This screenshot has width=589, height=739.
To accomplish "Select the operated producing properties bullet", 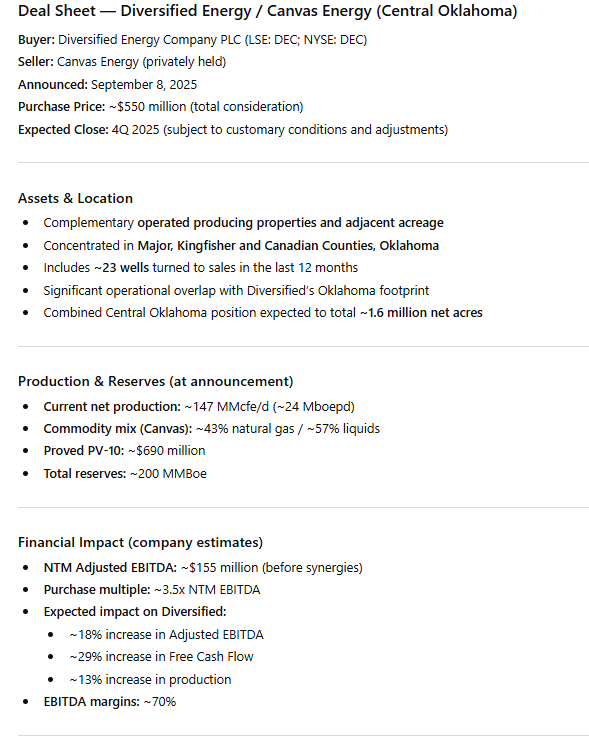I will click(244, 222).
